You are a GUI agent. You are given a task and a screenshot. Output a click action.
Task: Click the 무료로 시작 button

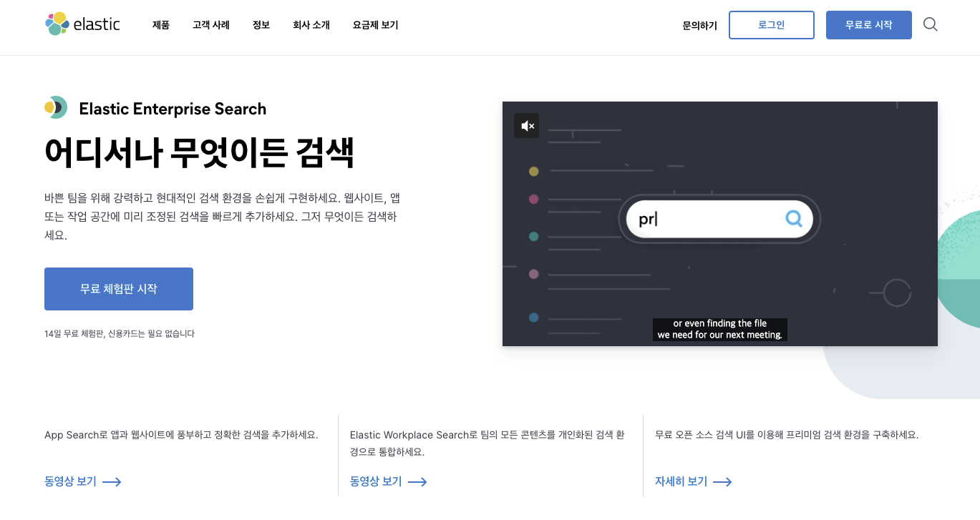point(869,25)
